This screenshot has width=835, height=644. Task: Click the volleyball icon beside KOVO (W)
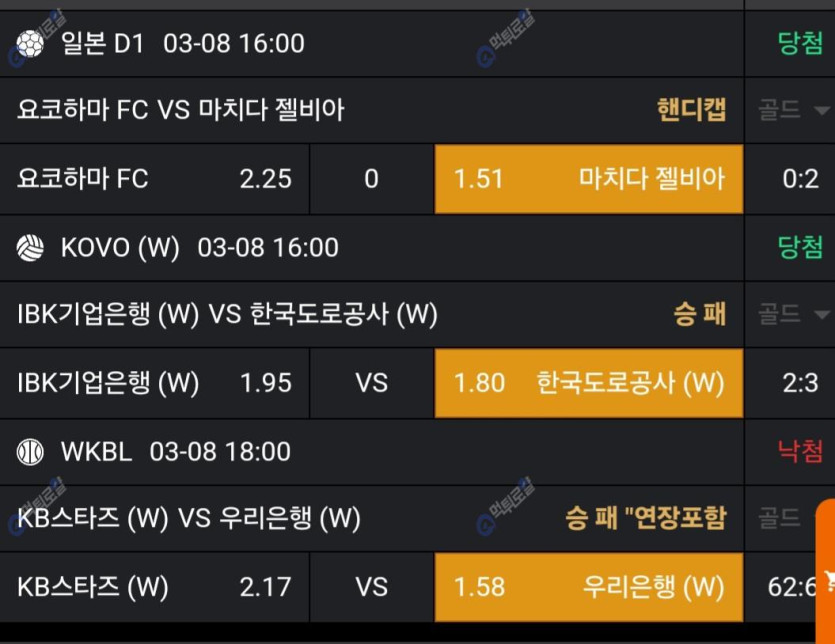[x=30, y=248]
